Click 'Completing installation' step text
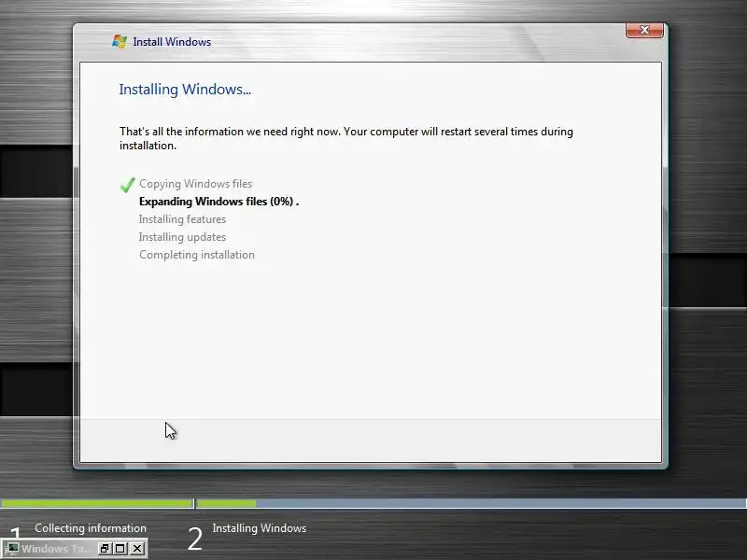747x560 pixels. click(197, 255)
